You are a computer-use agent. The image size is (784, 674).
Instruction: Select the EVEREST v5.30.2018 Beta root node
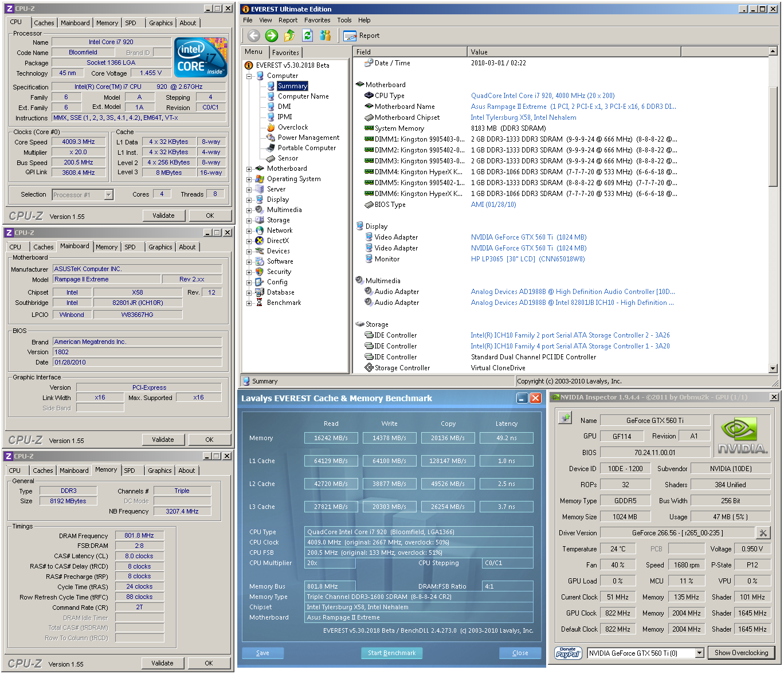click(292, 65)
